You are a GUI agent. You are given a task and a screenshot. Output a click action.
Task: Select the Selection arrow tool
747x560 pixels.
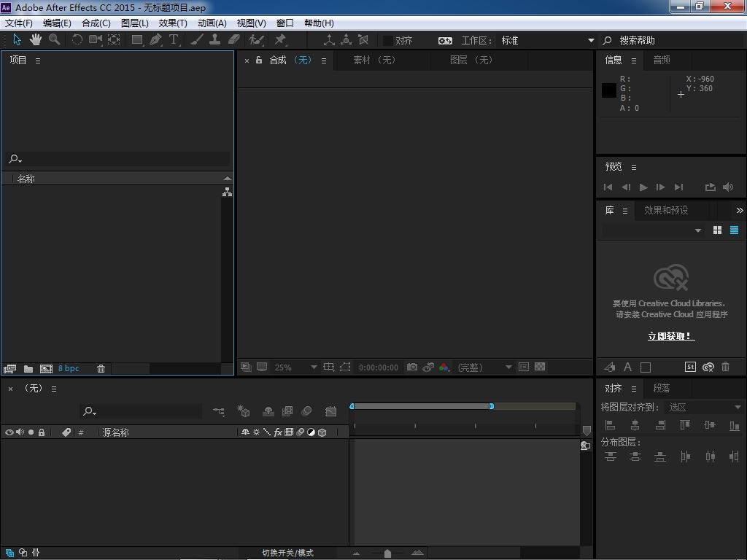(x=18, y=40)
